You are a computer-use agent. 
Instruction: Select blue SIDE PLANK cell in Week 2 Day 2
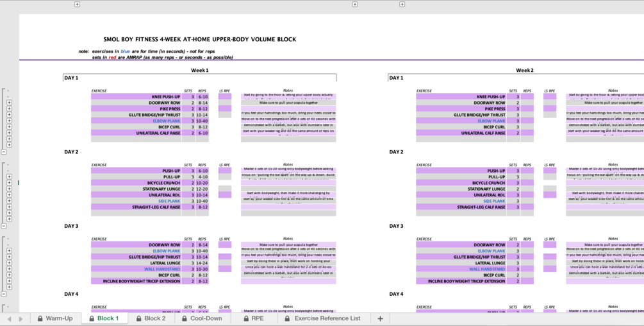(x=461, y=201)
